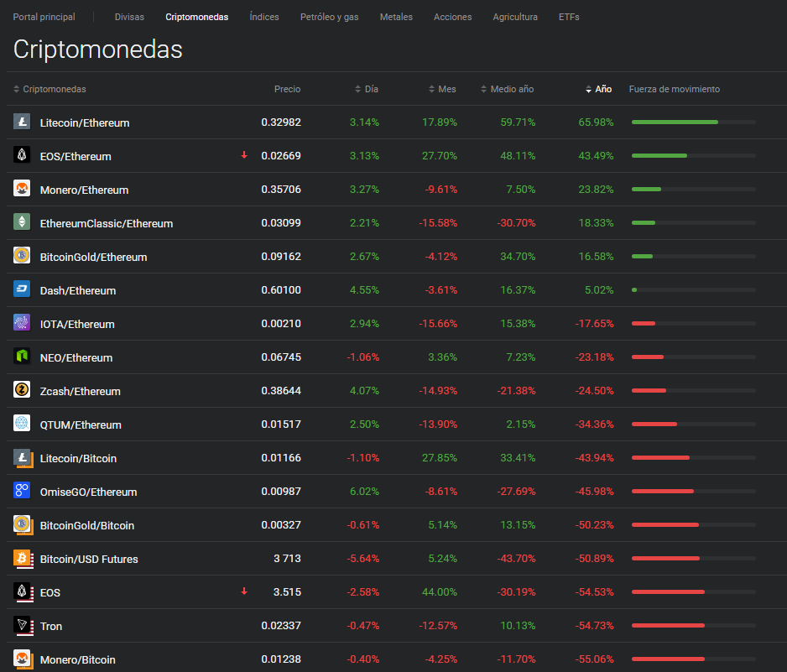Click the Litecoin/Ethereum coin icon
The width and height of the screenshot is (787, 672).
click(22, 122)
